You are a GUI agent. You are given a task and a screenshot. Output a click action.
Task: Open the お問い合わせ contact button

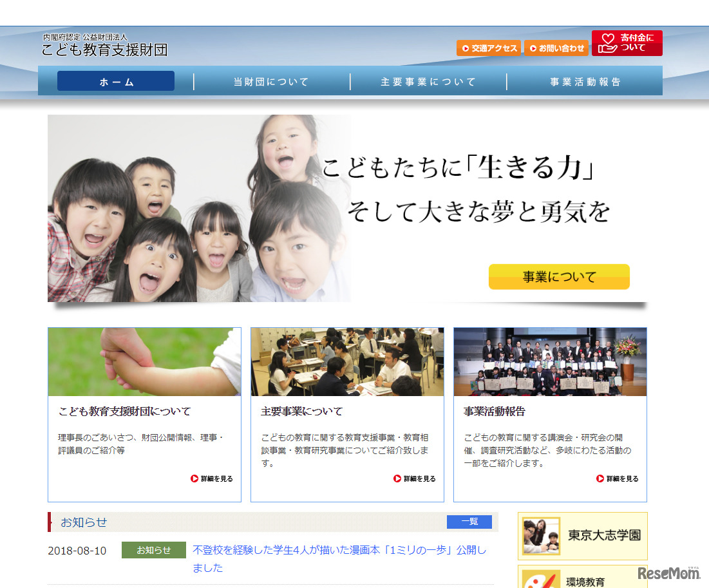[556, 48]
